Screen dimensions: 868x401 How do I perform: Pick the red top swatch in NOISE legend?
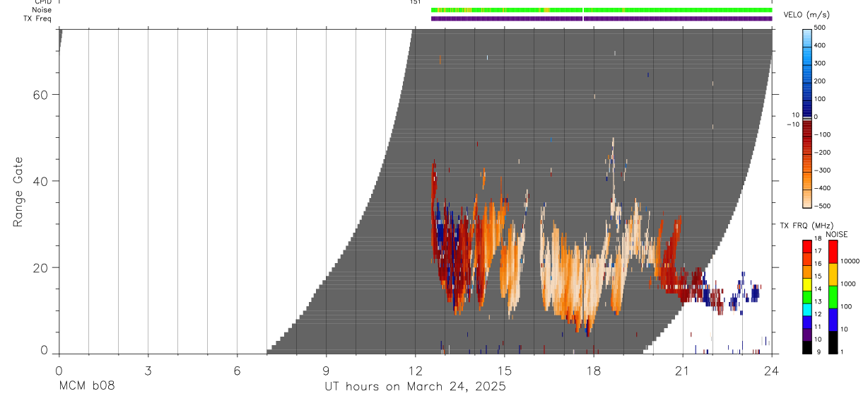[x=833, y=251]
